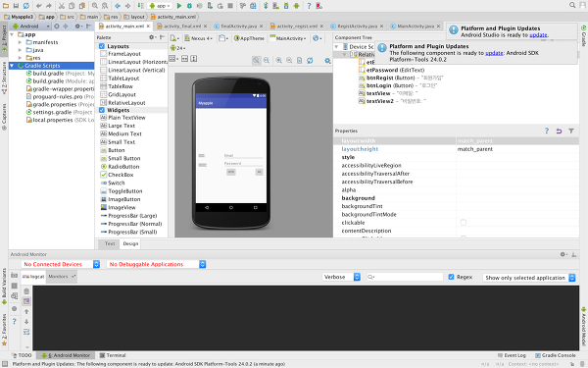Toggle the clickable property checkbox
588x368 pixels.
tap(464, 223)
